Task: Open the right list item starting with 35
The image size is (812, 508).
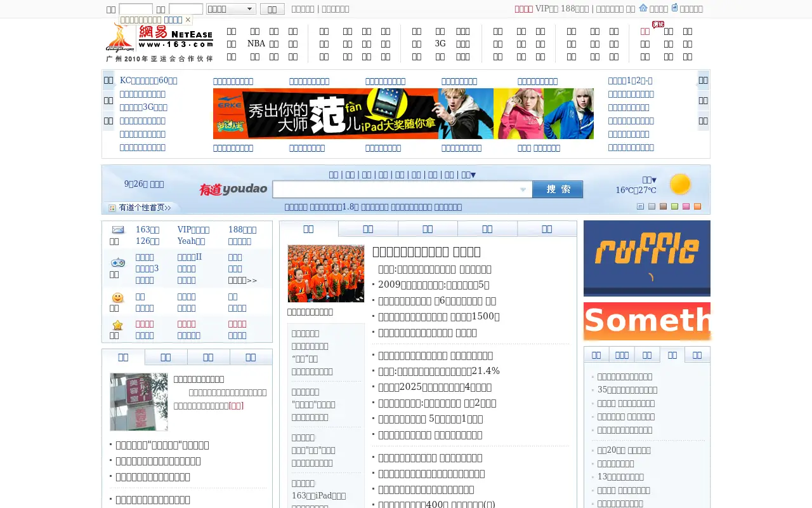Action: click(627, 390)
